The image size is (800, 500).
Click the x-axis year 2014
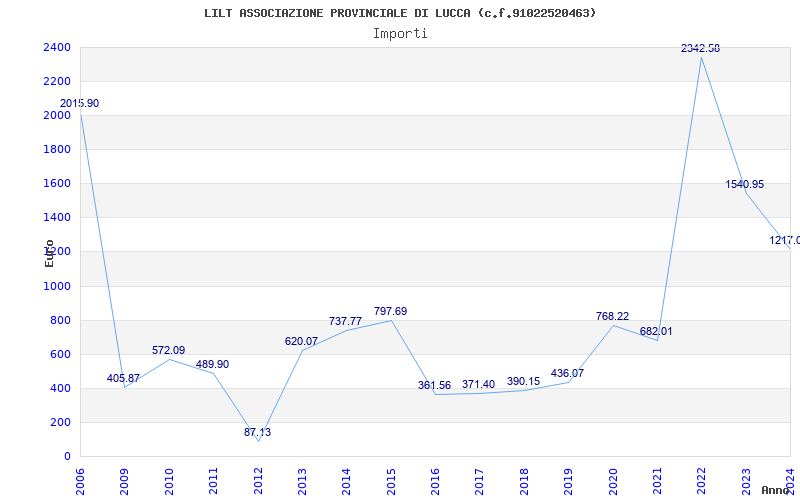346,481
